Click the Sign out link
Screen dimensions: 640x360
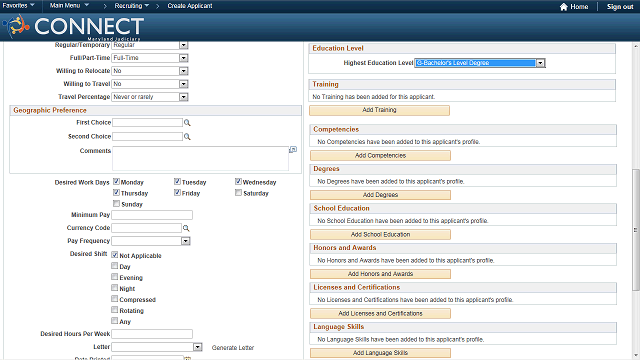click(620, 7)
